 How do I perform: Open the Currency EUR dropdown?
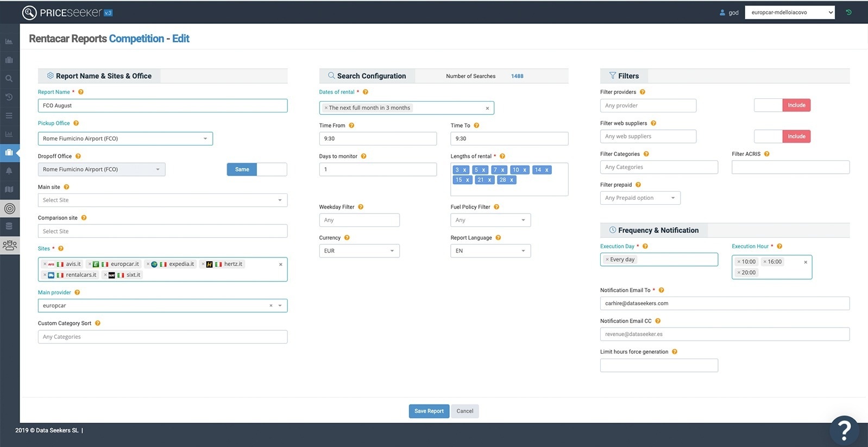[x=359, y=251]
